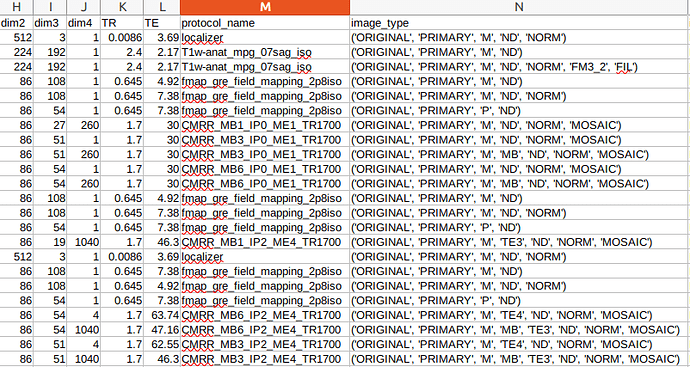This screenshot has height=367, width=690.
Task: Select image_type cell containing 'FM3_2', 'FIL'
Action: 520,67
